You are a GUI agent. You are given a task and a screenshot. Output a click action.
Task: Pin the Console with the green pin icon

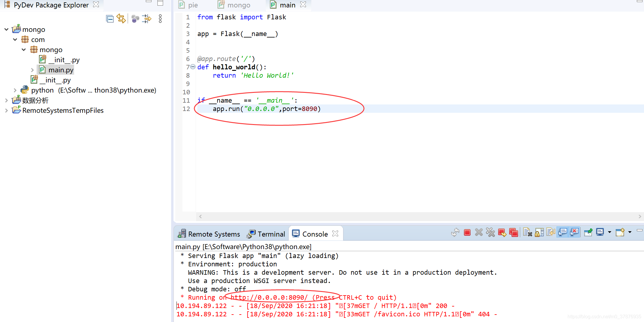588,232
